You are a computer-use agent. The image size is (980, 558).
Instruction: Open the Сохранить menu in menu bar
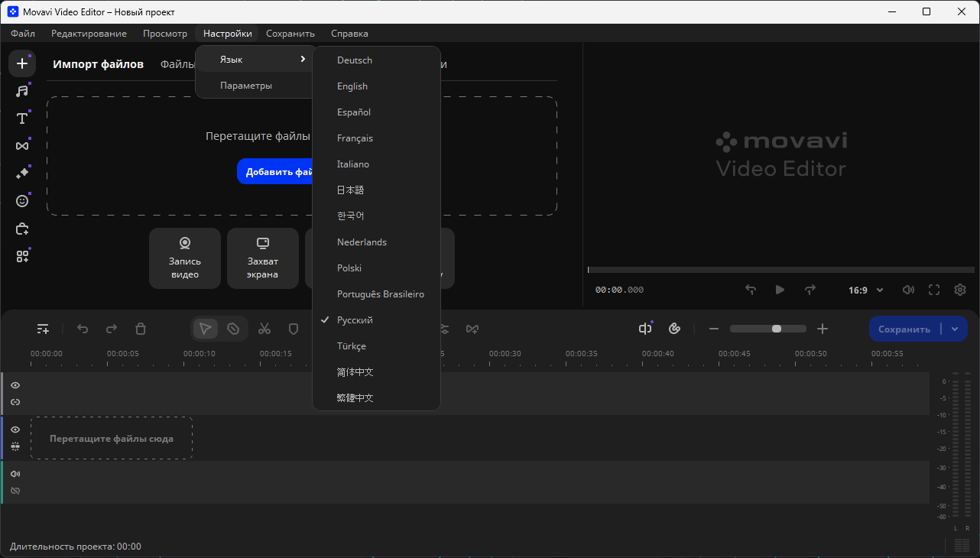click(x=290, y=34)
